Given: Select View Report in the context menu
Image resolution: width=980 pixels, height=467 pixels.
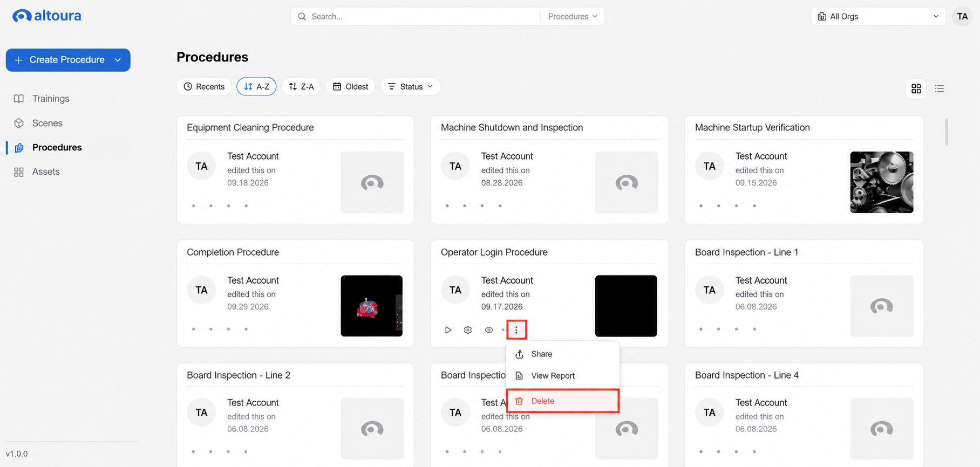Looking at the screenshot, I should [562, 375].
